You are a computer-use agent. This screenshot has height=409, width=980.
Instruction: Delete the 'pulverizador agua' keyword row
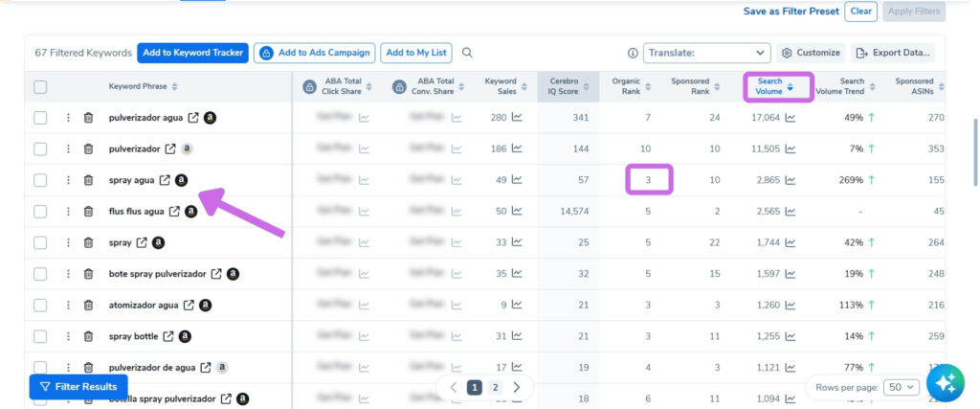tap(89, 118)
